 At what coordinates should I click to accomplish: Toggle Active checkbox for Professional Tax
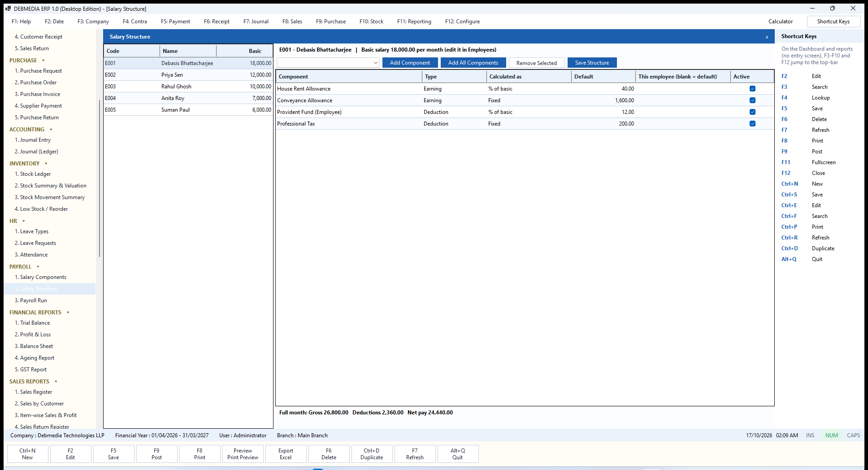pos(752,124)
